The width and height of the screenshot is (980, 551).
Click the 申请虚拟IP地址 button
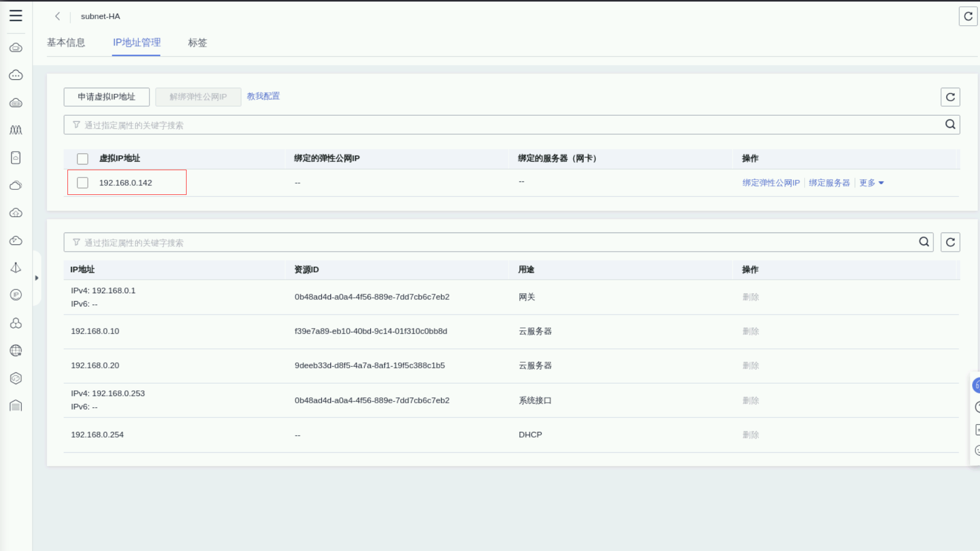pyautogui.click(x=107, y=97)
